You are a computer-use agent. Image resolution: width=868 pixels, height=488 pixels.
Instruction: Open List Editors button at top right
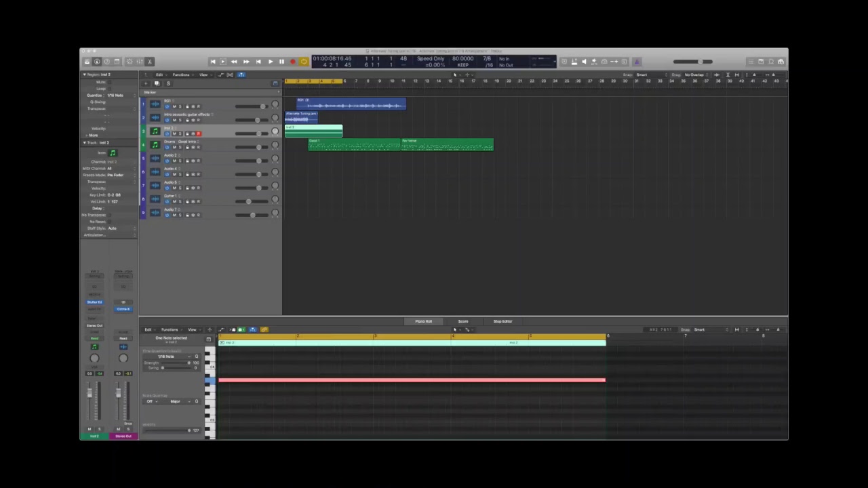(751, 62)
